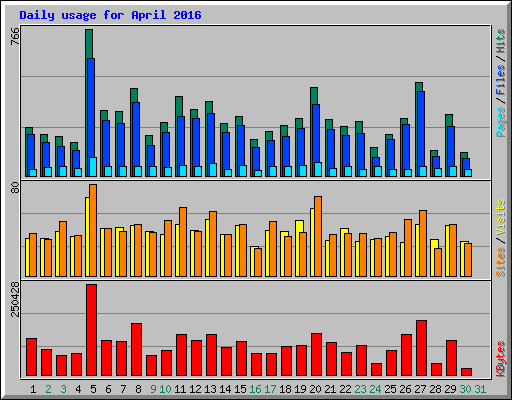Click day 29 on the x-axis

pyautogui.click(x=450, y=389)
